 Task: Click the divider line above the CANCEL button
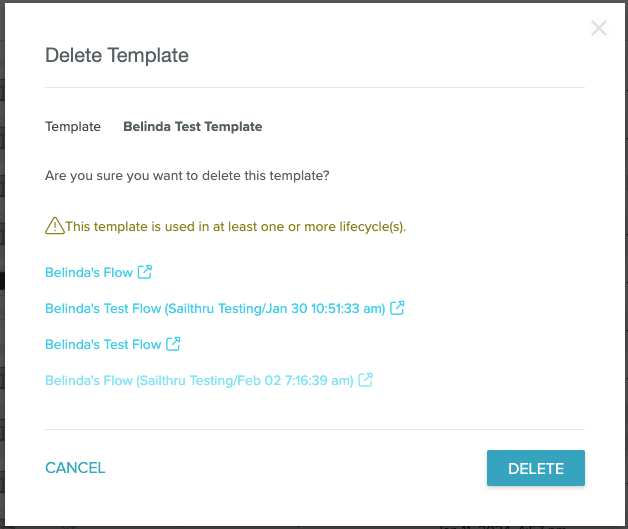315,430
